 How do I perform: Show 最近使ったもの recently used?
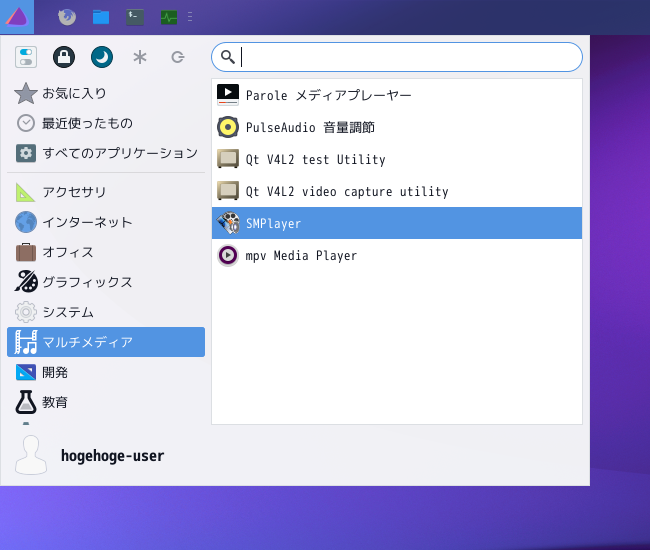coord(106,123)
